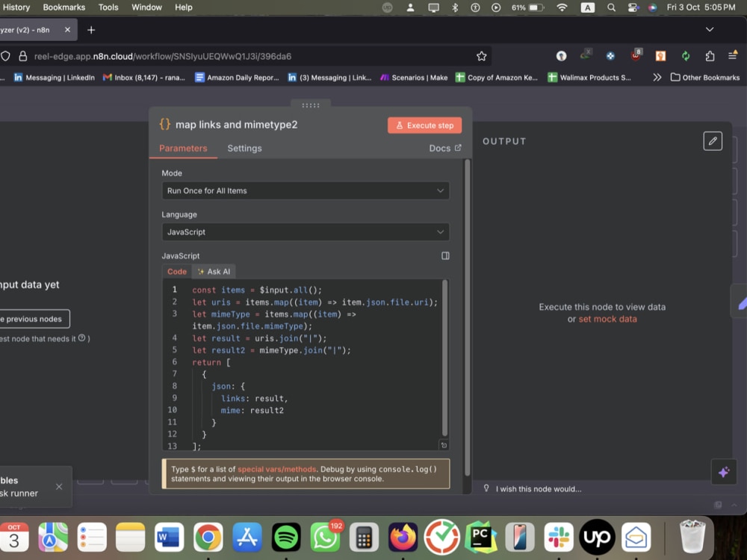Open Other Bookmarks folder
Screen dimensions: 747x560
[x=705, y=77]
